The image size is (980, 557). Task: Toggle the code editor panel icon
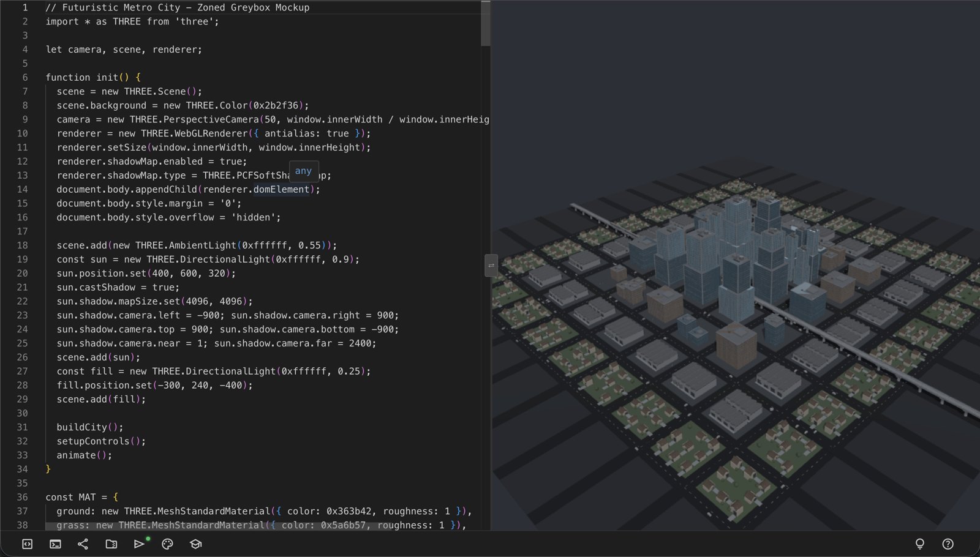27,544
